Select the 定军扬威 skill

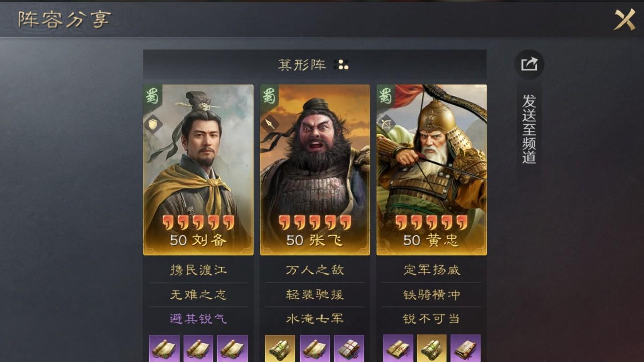(432, 270)
